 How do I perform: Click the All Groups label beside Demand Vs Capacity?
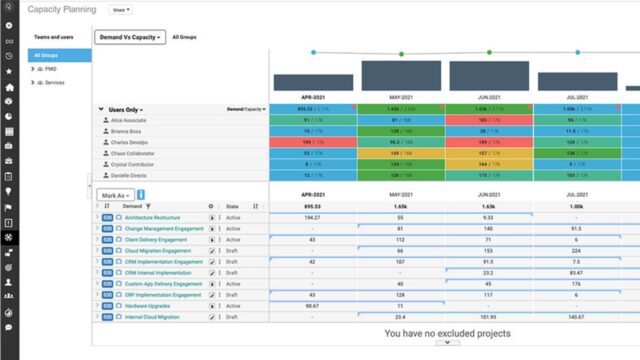coord(184,37)
